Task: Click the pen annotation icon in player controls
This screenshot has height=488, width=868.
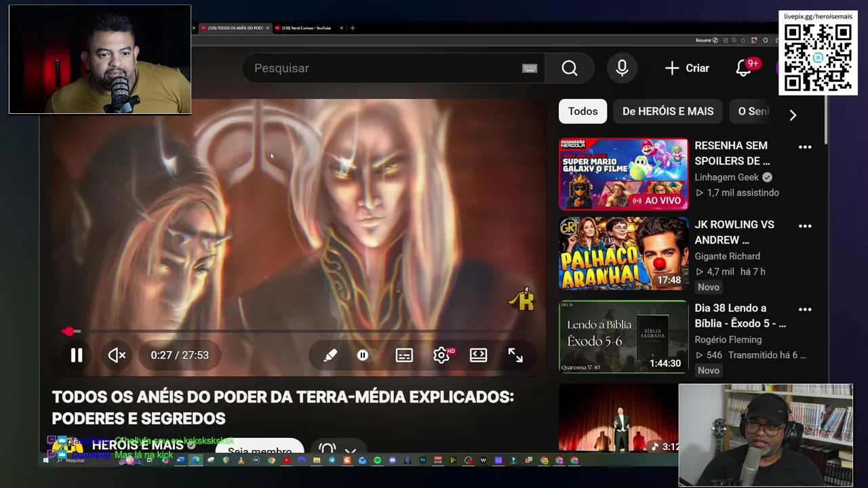Action: pos(330,355)
